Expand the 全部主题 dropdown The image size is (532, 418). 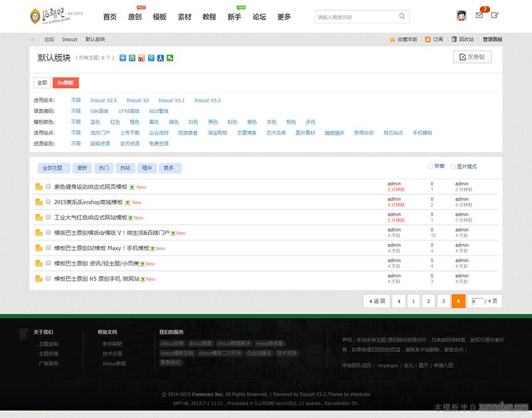tap(54, 168)
